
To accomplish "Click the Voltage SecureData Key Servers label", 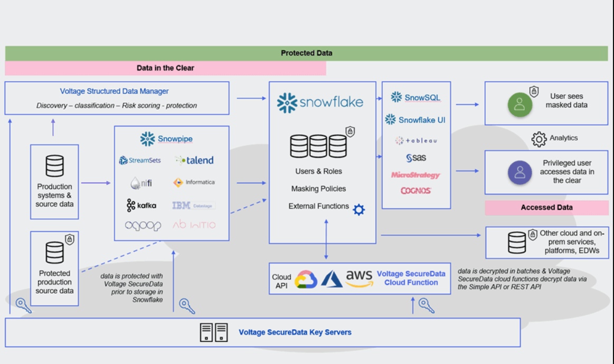I will click(295, 332).
